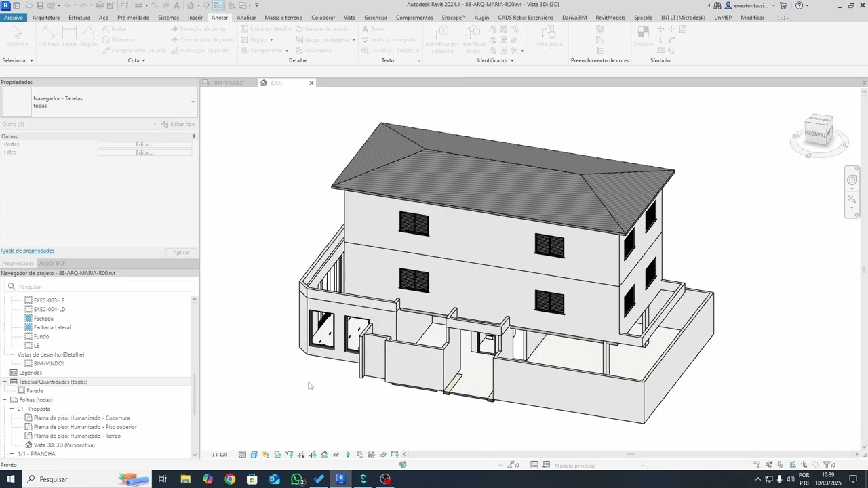Toggle Select Pinned Elements in status bar
This screenshot has height=488, width=868.
tap(781, 465)
